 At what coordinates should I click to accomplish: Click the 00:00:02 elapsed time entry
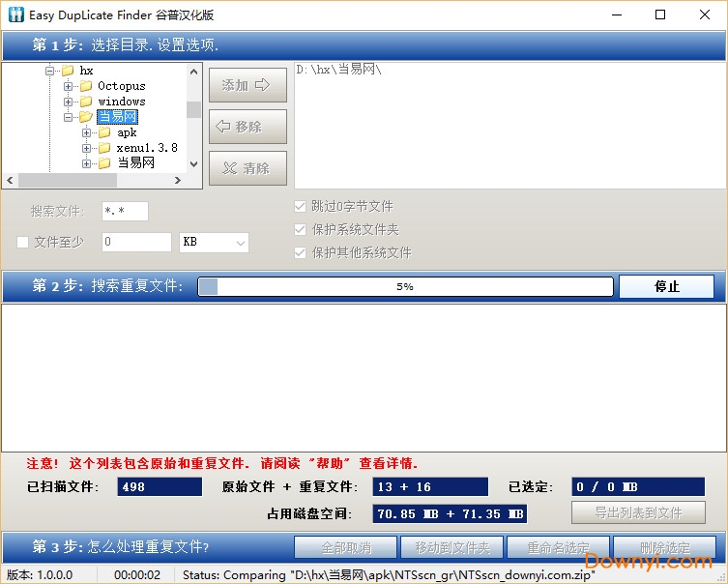point(137,574)
